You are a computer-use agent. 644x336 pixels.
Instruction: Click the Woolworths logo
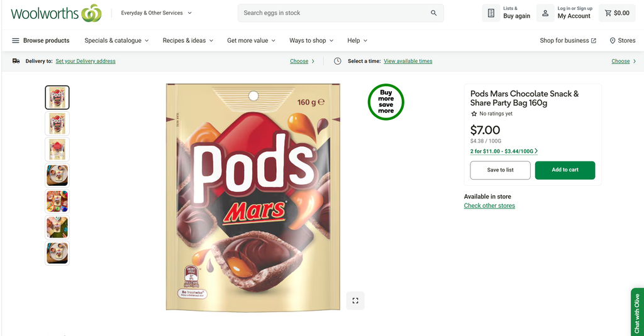click(56, 13)
